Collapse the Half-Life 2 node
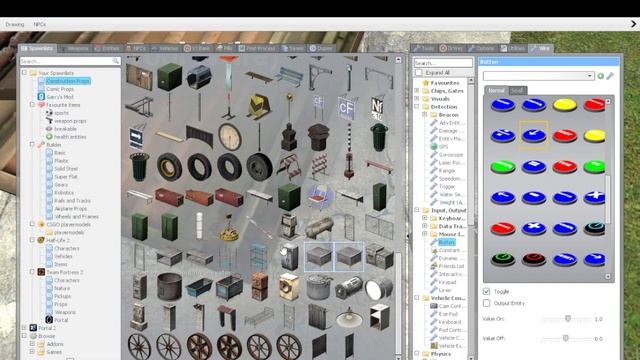The height and width of the screenshot is (360, 640). pos(32,240)
